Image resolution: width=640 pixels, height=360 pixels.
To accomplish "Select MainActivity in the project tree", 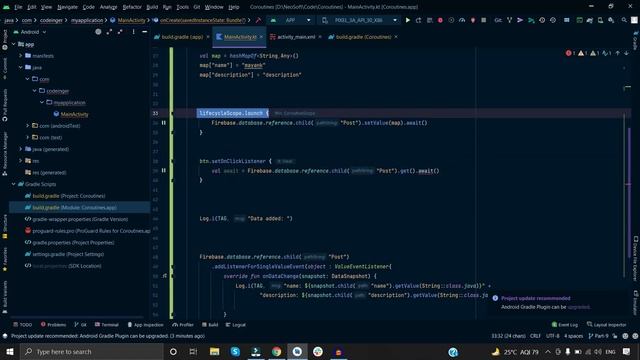I will tap(75, 114).
